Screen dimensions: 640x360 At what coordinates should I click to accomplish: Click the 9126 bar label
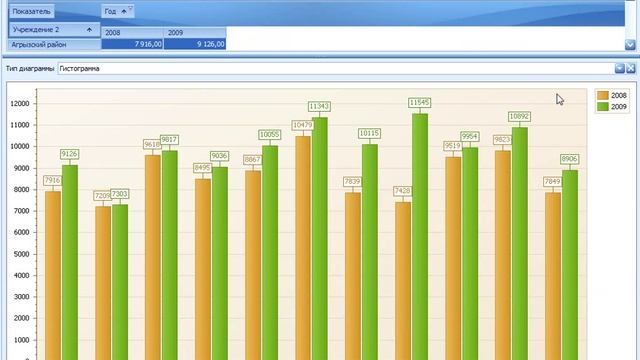[x=69, y=154]
